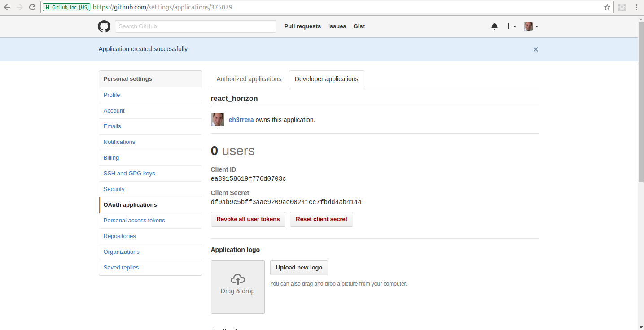Open SSH and GPG keys
This screenshot has height=330, width=644.
point(150,174)
